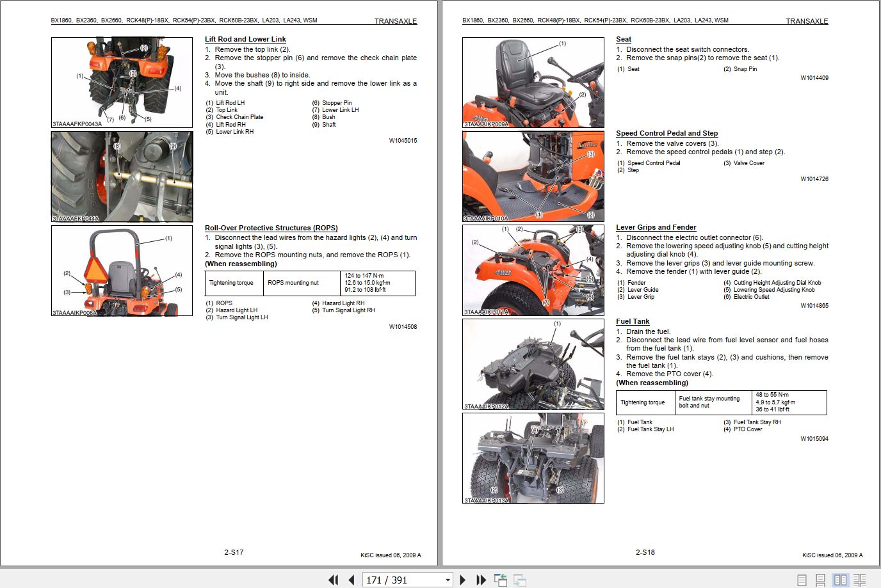Image resolution: width=881 pixels, height=588 pixels.
Task: Click the go-forward-to-next-view icon
Action: (520, 580)
